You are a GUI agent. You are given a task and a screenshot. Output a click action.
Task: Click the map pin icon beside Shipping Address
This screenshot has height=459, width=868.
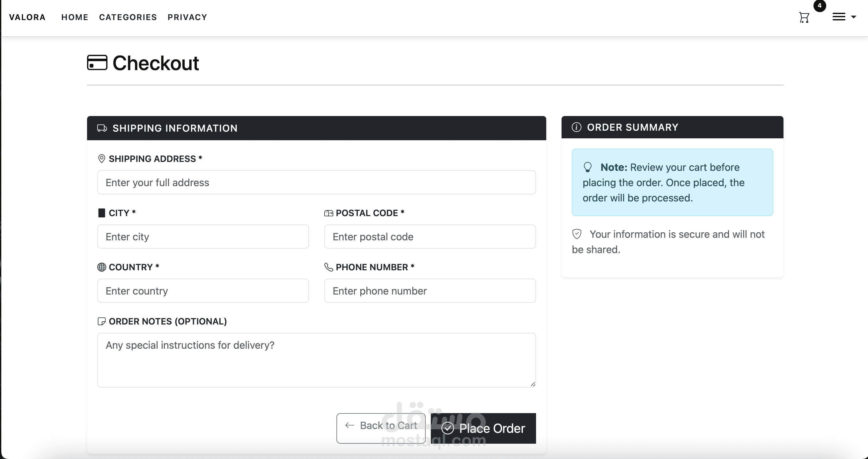click(101, 159)
